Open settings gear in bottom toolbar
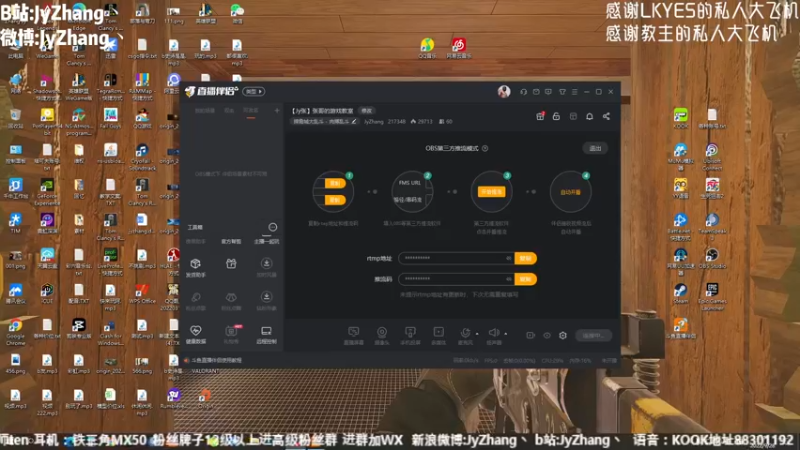The width and height of the screenshot is (800, 450). coord(563,335)
